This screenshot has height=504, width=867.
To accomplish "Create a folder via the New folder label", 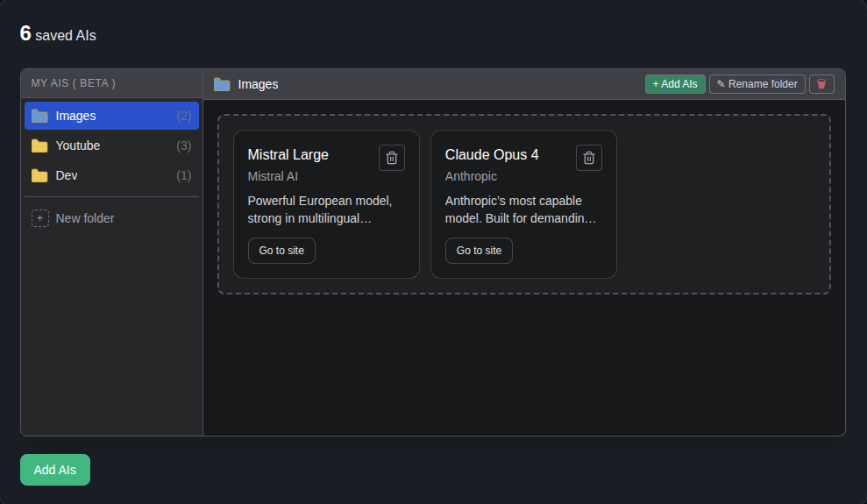I will (85, 218).
